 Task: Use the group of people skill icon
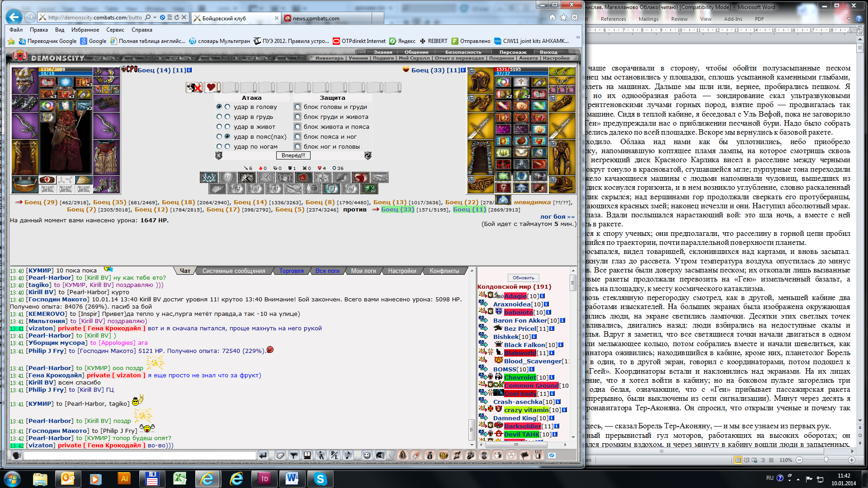(312, 188)
